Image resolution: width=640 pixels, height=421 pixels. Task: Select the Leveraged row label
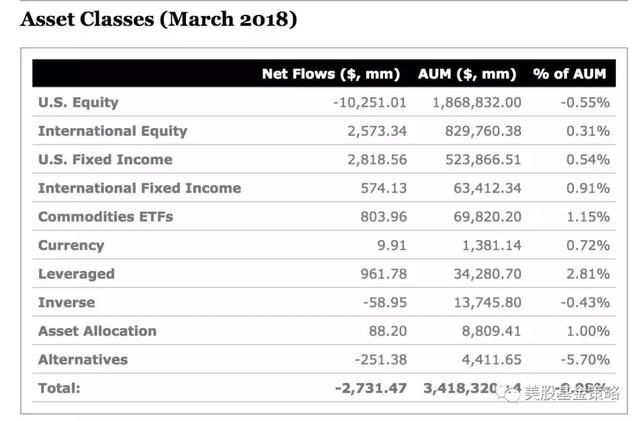pyautogui.click(x=76, y=274)
